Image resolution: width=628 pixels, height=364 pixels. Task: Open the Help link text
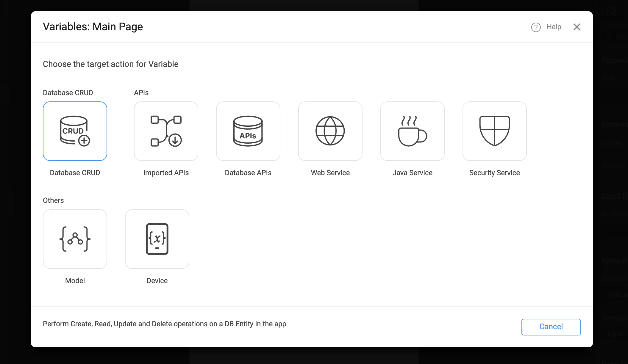[554, 27]
